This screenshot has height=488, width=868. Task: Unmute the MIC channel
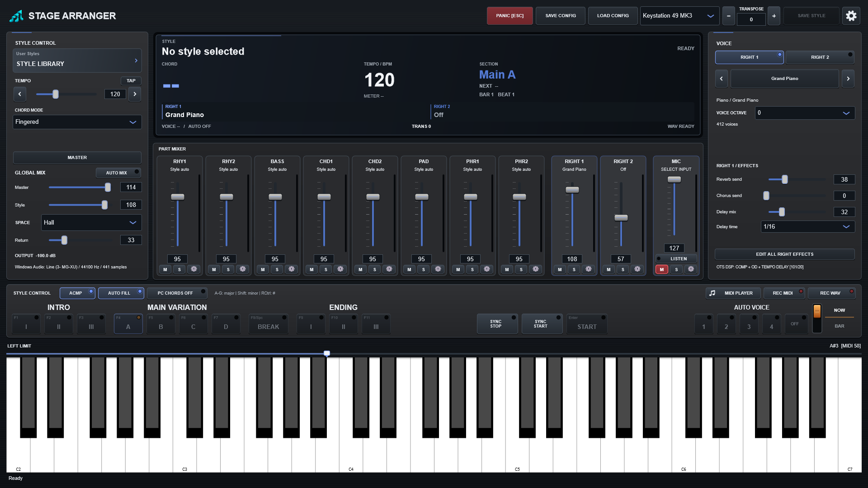pos(662,269)
